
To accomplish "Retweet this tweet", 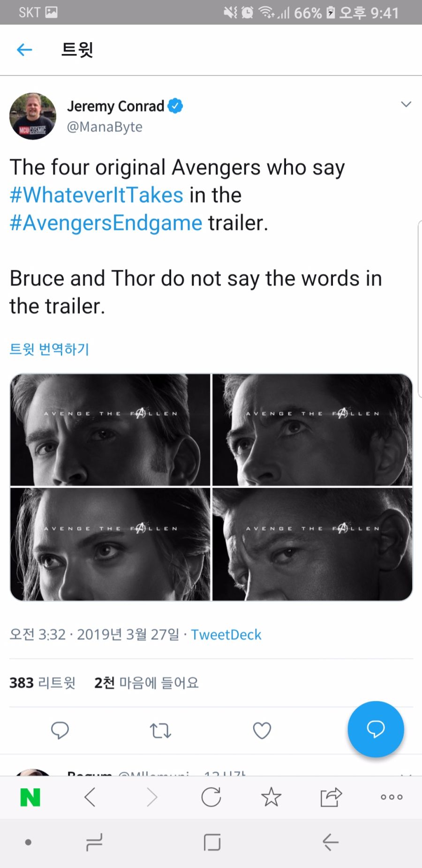I will point(160,731).
